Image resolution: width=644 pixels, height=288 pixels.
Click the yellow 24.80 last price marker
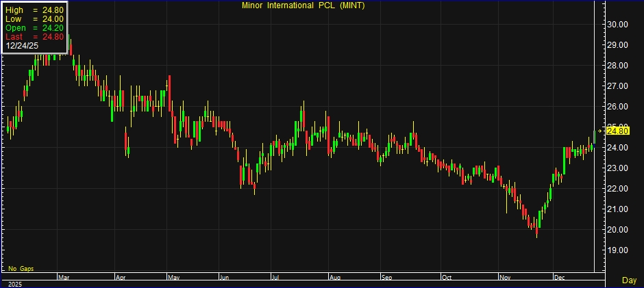[x=619, y=130]
